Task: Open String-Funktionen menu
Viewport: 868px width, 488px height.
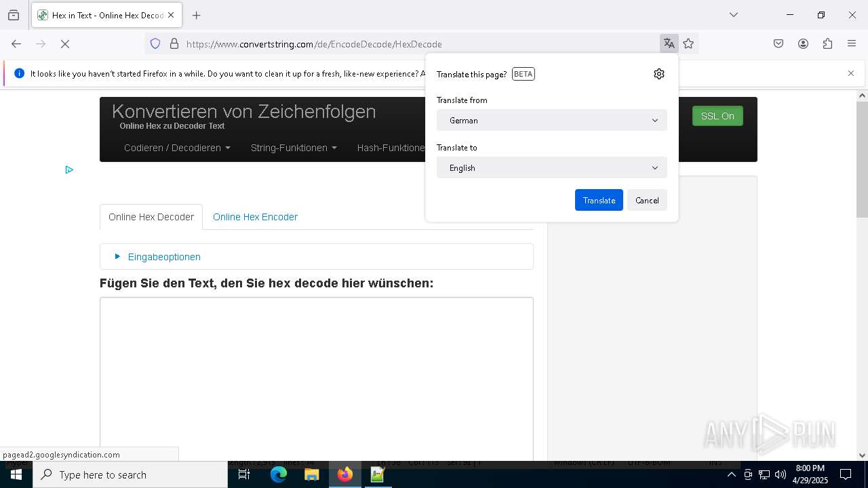Action: [x=294, y=148]
